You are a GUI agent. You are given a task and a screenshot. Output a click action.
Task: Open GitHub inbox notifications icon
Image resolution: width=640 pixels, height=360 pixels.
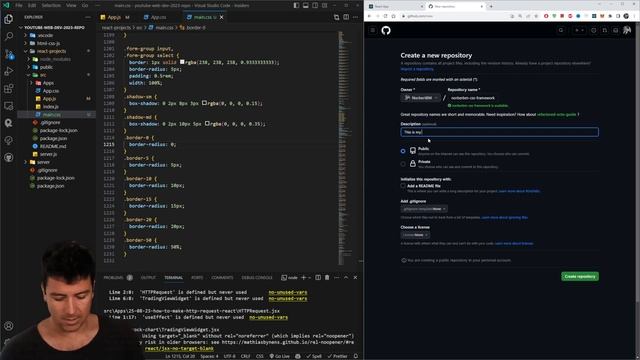[616, 30]
